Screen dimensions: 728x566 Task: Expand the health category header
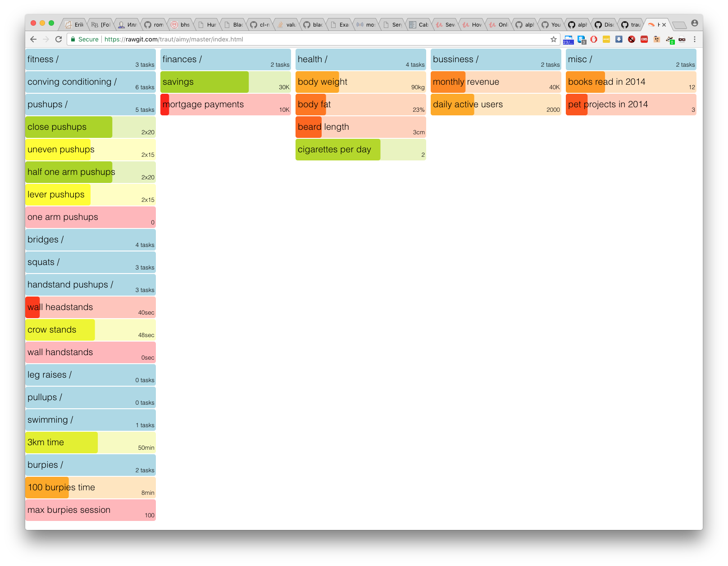[x=360, y=59]
